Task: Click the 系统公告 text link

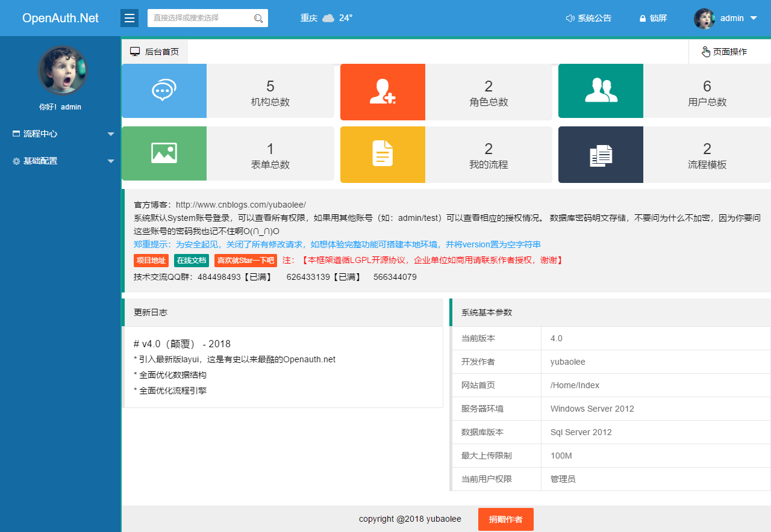Action: (595, 18)
